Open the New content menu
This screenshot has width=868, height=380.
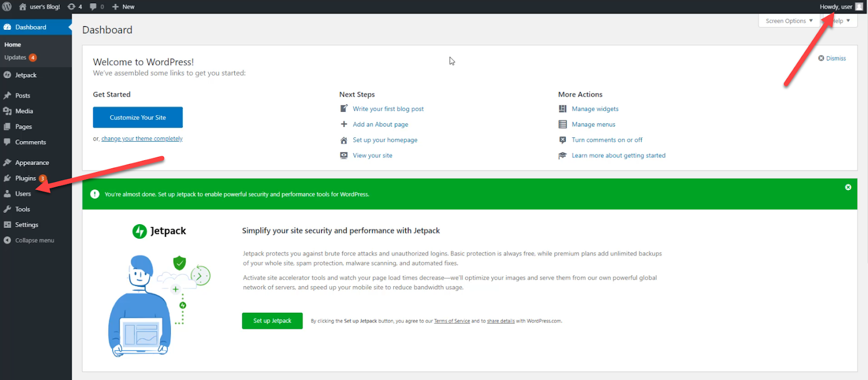[x=123, y=7]
